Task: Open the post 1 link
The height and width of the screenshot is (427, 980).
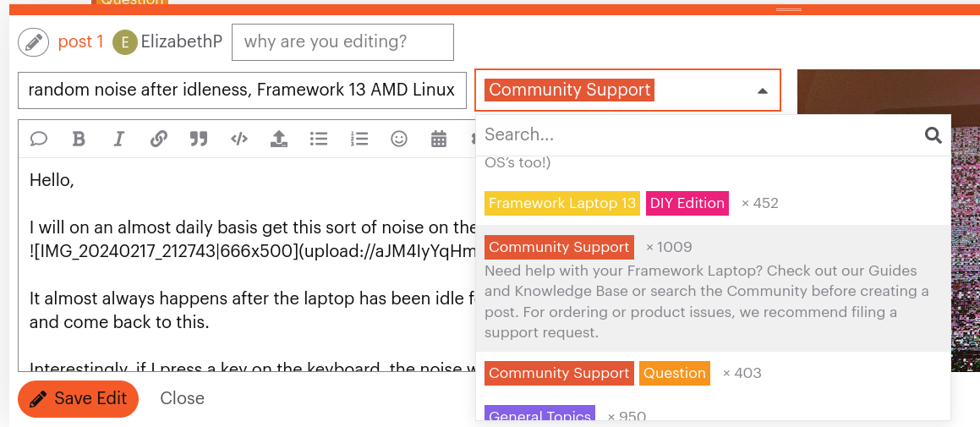Action: 80,42
